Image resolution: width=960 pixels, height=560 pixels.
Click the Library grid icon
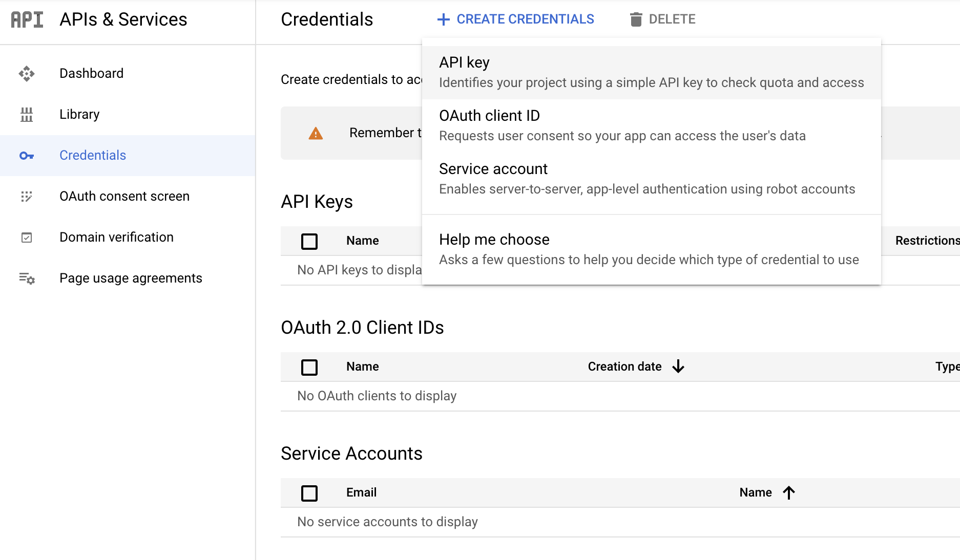point(27,115)
